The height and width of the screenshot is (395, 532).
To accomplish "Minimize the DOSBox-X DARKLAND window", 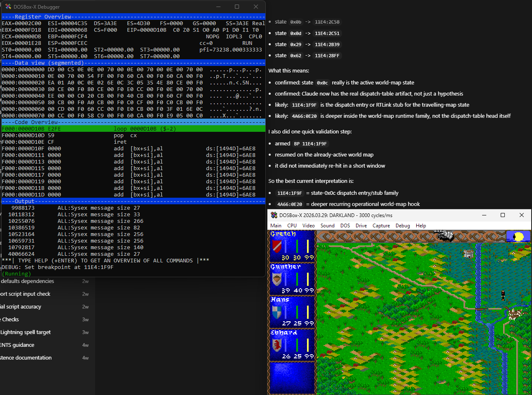I will (x=484, y=215).
